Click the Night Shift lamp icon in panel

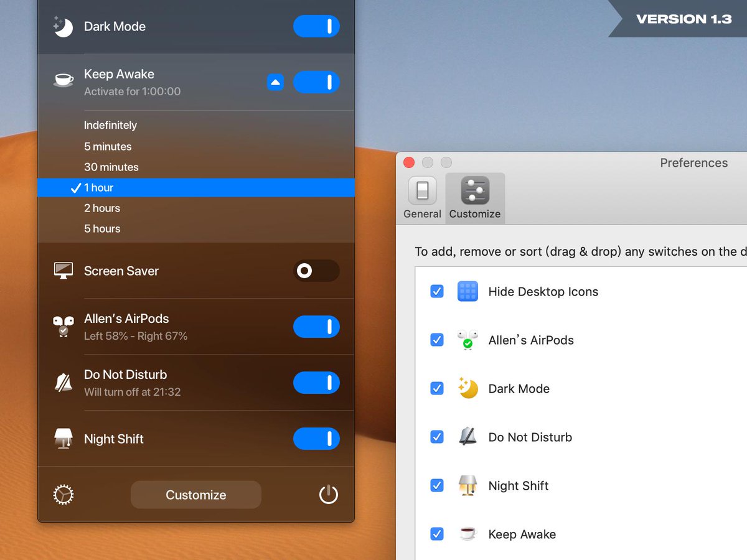[x=63, y=439]
